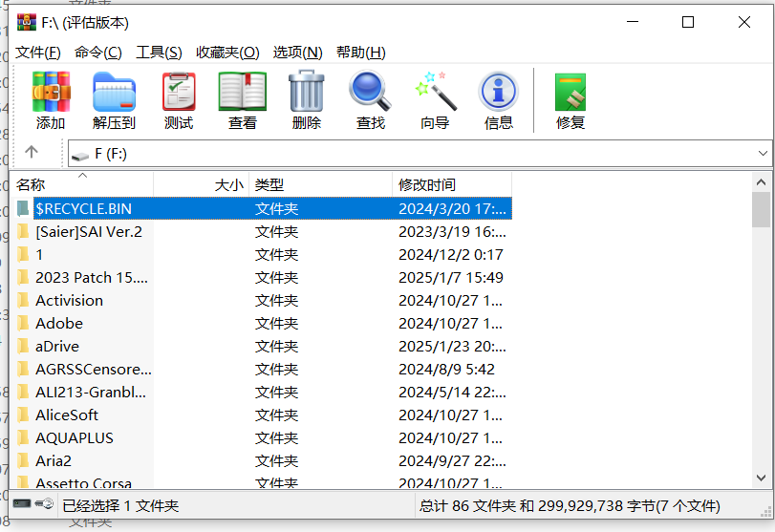Click the scrollbar down arrow
The height and width of the screenshot is (532, 775).
click(762, 478)
